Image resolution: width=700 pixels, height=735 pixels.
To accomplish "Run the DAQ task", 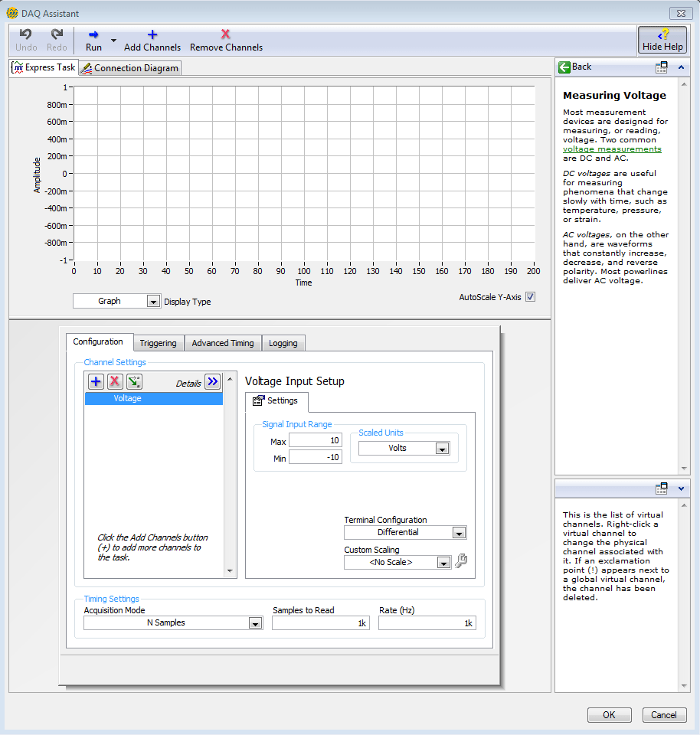I will click(x=93, y=38).
